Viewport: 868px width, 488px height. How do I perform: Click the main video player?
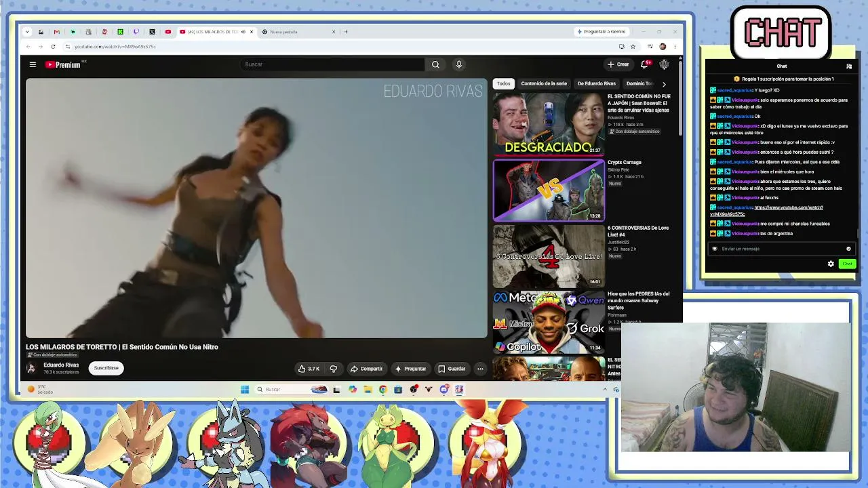click(x=256, y=208)
